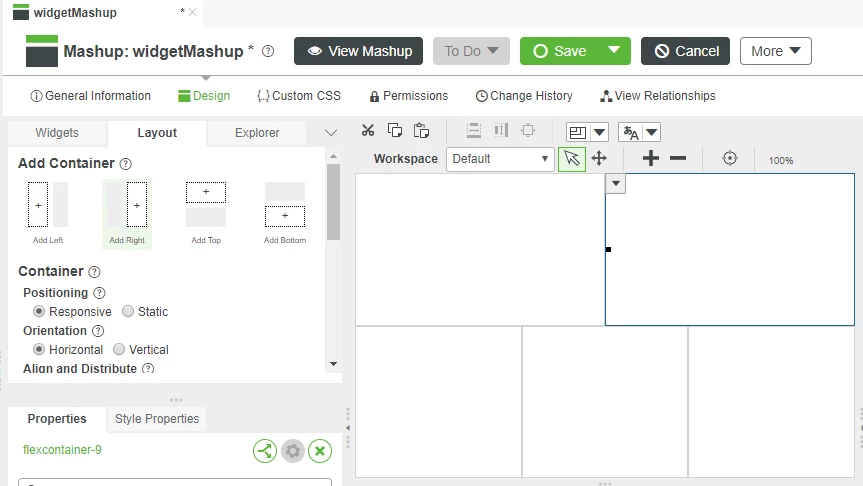
Task: Open the Style Properties tab
Action: click(x=157, y=419)
